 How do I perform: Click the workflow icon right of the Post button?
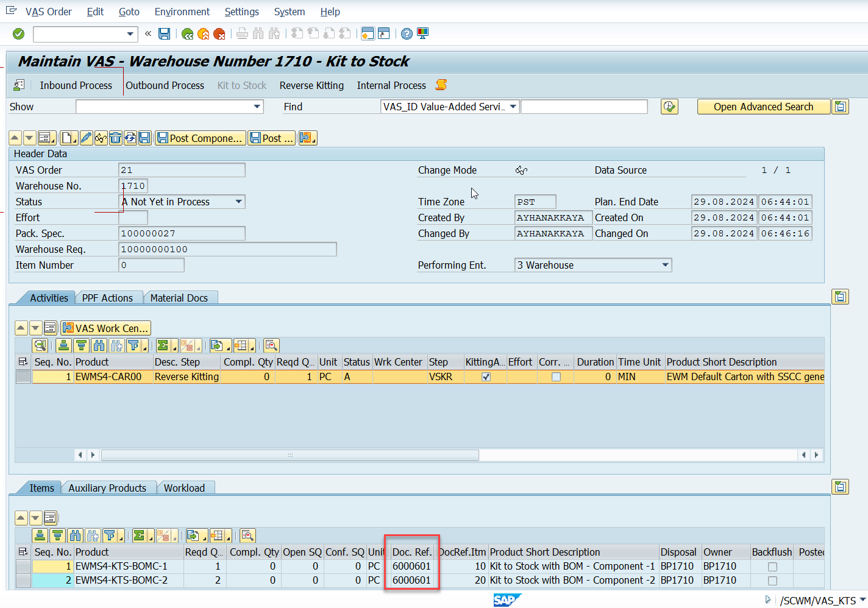pos(307,138)
